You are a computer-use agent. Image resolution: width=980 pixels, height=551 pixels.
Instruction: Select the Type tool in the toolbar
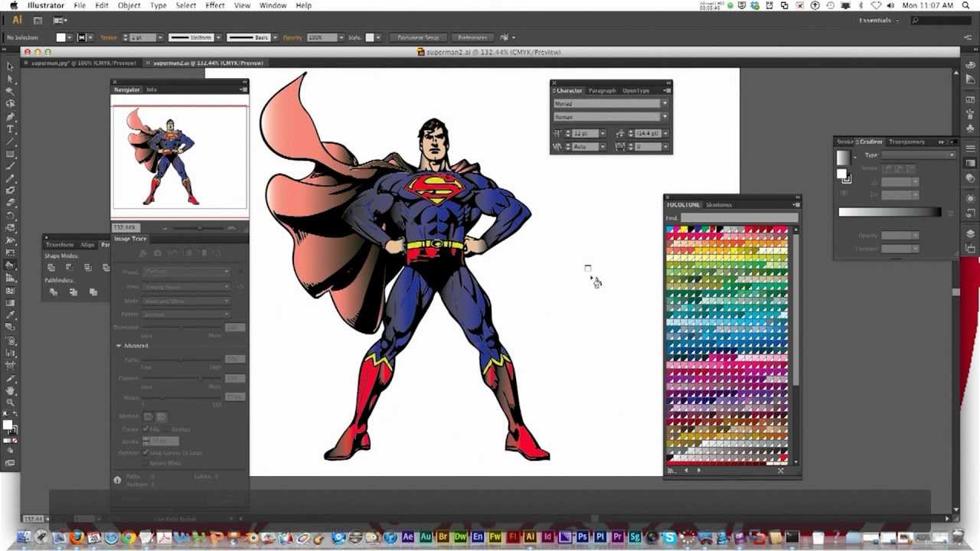tap(11, 130)
